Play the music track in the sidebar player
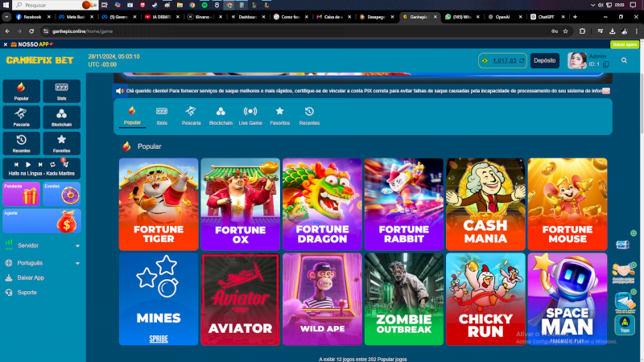This screenshot has height=362, width=644. (28, 165)
